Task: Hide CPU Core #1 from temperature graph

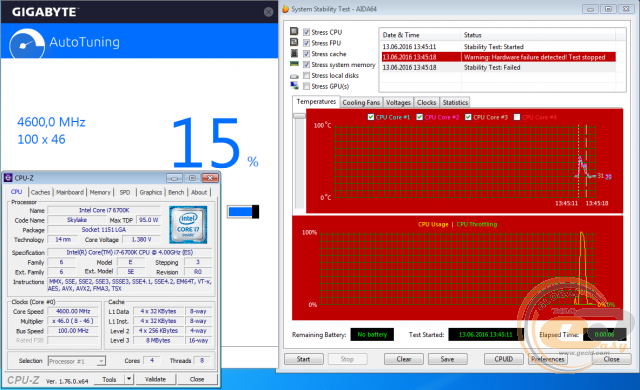Action: pyautogui.click(x=371, y=117)
